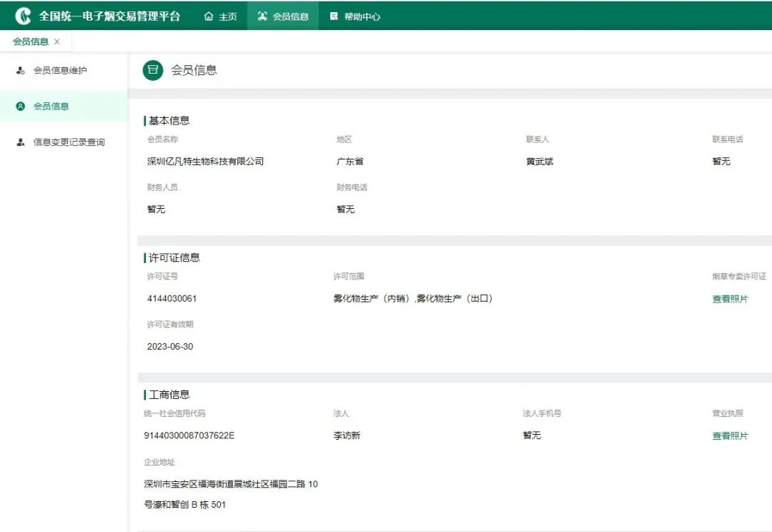Click the platform logo icon

pos(23,16)
